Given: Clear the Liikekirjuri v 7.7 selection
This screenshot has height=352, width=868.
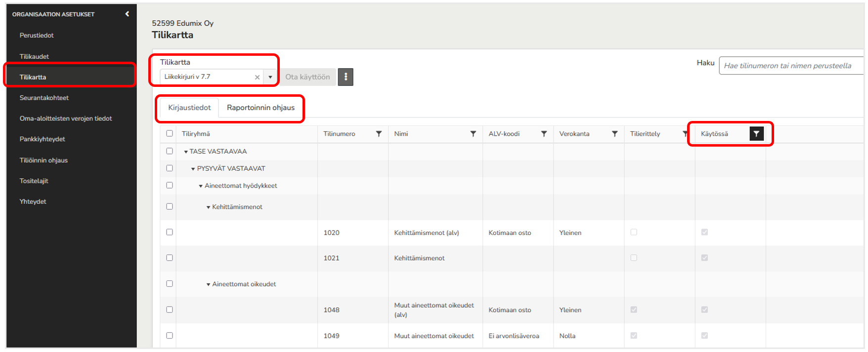Looking at the screenshot, I should pos(257,77).
